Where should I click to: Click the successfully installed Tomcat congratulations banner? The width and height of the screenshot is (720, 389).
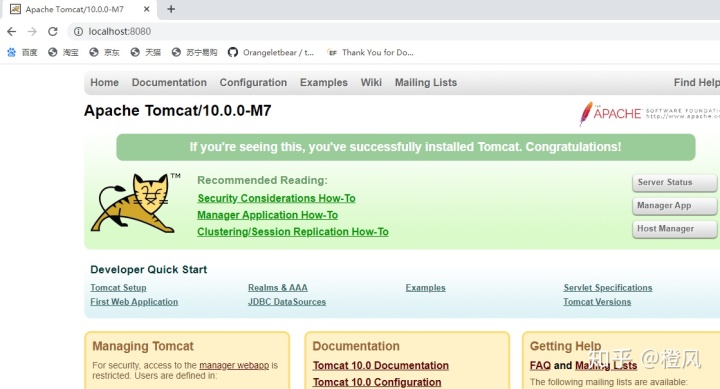click(406, 147)
